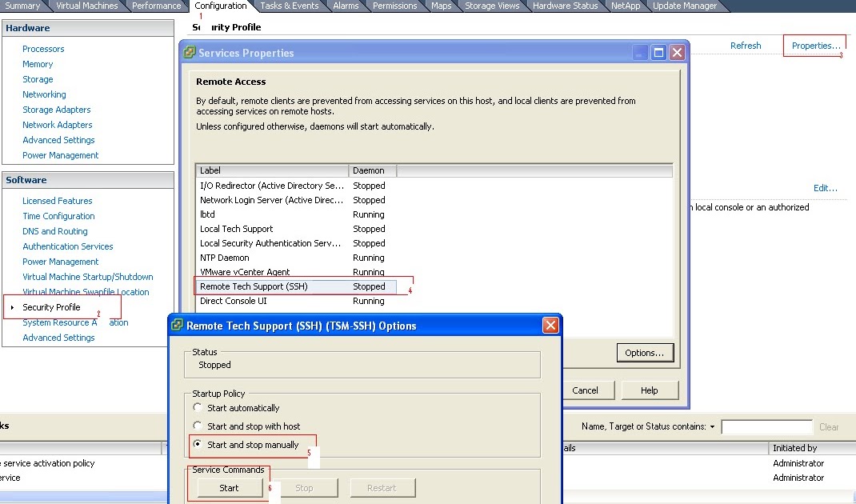
Task: Click the Refresh link
Action: (746, 46)
